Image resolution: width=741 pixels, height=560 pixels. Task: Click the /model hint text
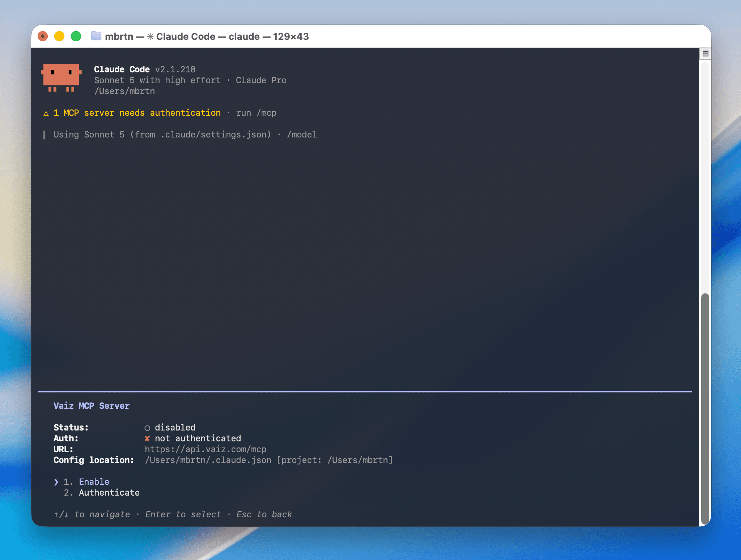(302, 135)
